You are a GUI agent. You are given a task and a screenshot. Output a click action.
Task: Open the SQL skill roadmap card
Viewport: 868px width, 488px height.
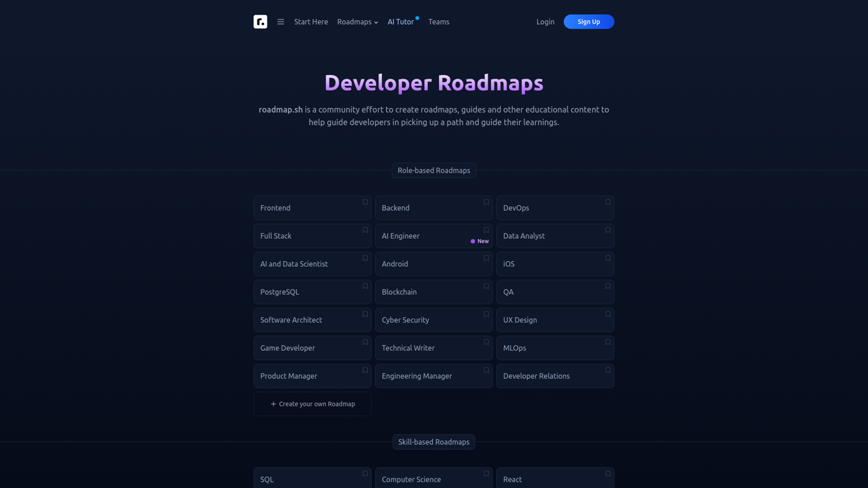coord(313,478)
